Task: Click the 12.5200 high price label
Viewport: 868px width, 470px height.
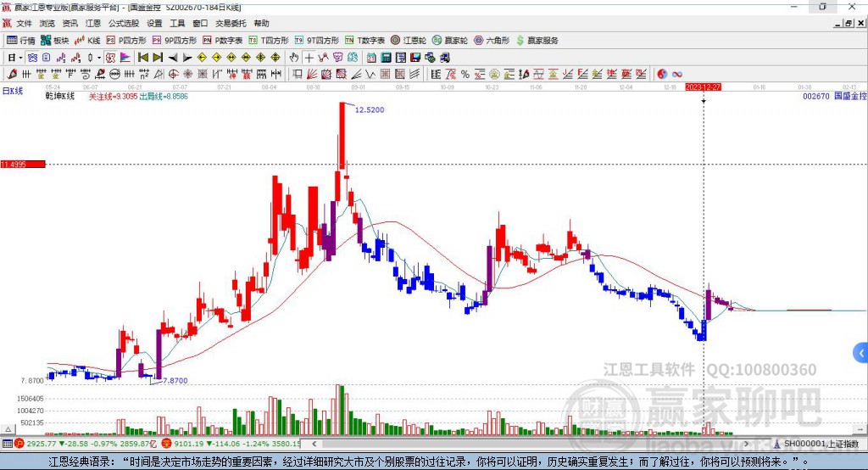Action: (x=370, y=109)
